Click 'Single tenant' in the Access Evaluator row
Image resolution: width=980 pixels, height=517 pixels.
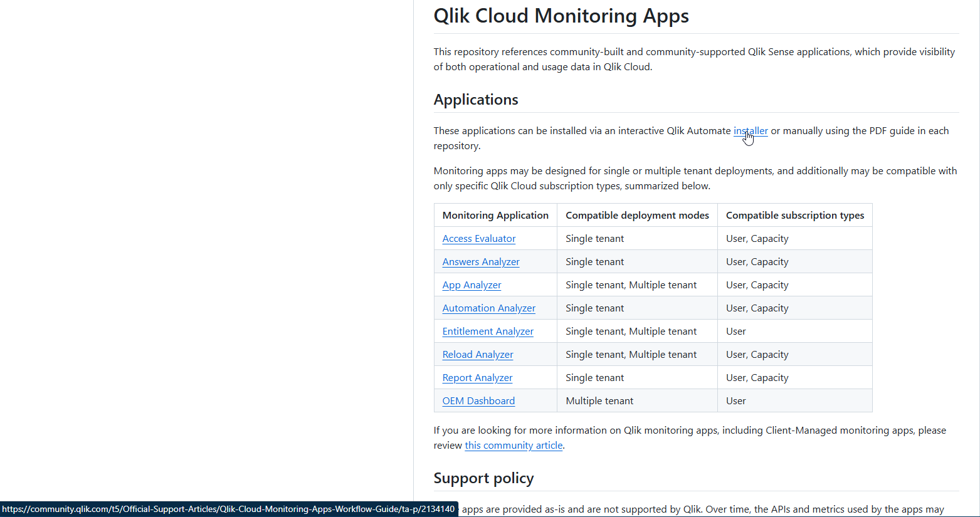[x=594, y=239]
